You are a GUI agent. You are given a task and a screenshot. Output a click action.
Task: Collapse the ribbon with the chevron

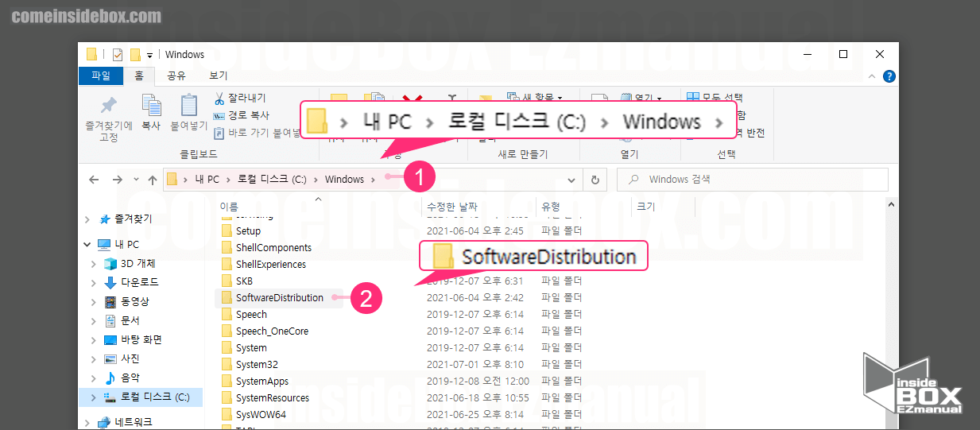click(873, 76)
